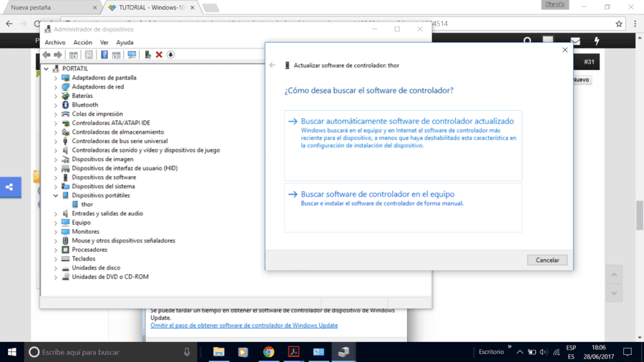Click the browser vertical scrollbar thumb
The width and height of the screenshot is (644, 362).
click(640, 215)
